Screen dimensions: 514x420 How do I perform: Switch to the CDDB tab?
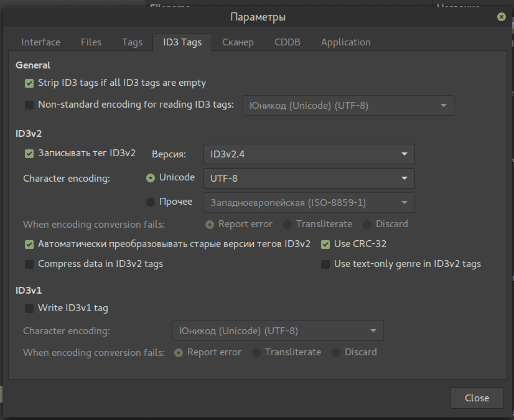[x=287, y=42]
